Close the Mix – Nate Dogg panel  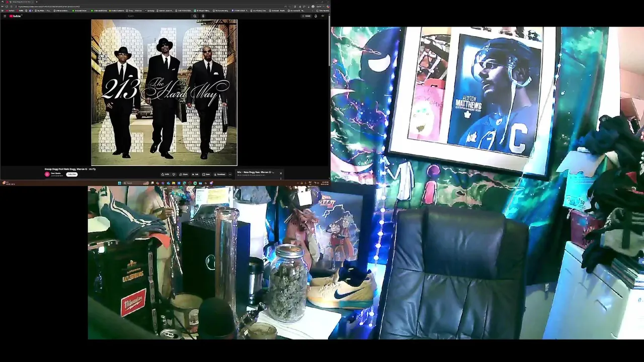(281, 173)
